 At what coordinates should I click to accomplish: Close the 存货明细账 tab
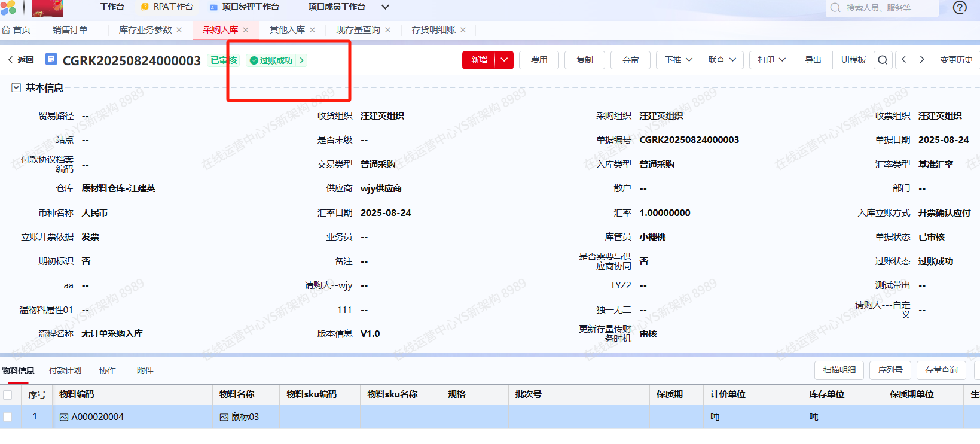click(463, 30)
